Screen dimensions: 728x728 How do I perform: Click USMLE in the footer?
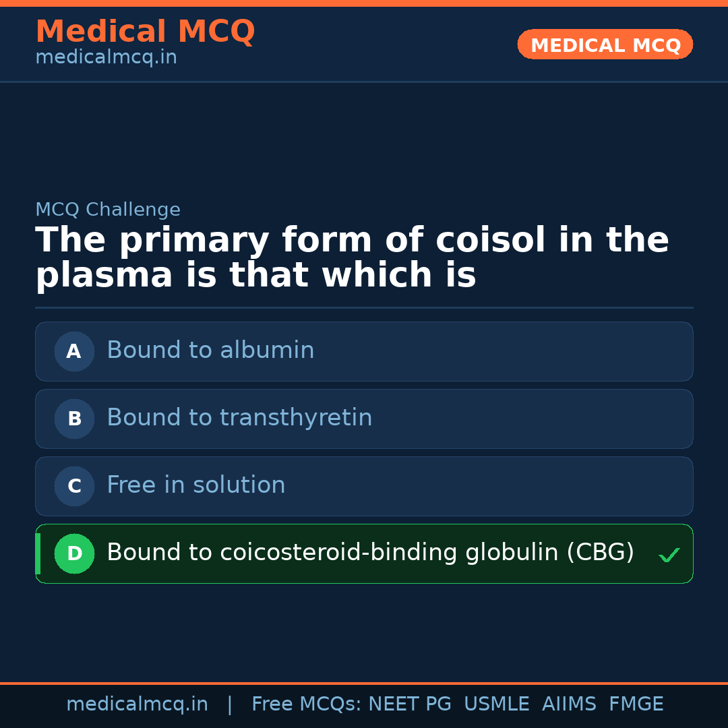coord(496,704)
